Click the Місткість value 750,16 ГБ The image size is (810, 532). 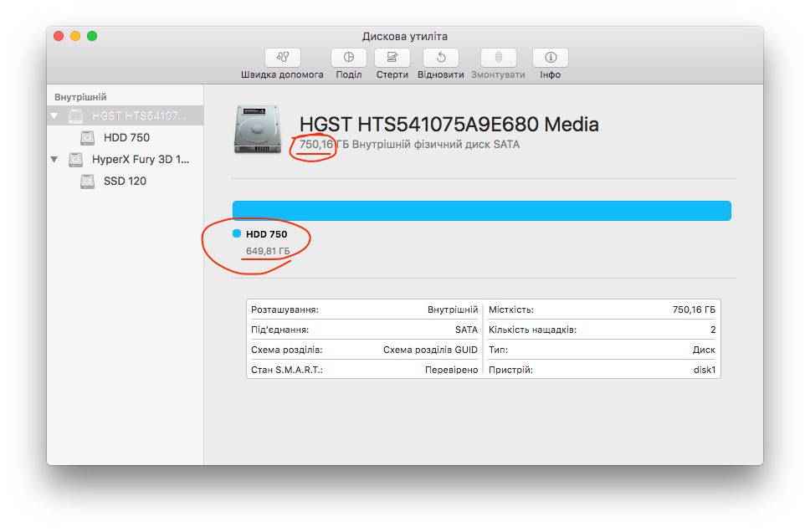pyautogui.click(x=694, y=309)
